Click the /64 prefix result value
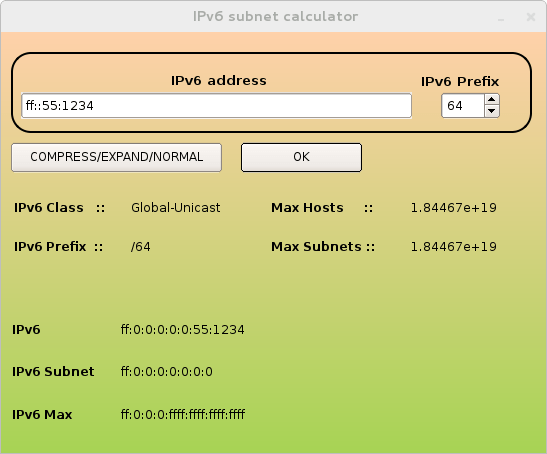Screen dimensions: 547x454 (141, 247)
